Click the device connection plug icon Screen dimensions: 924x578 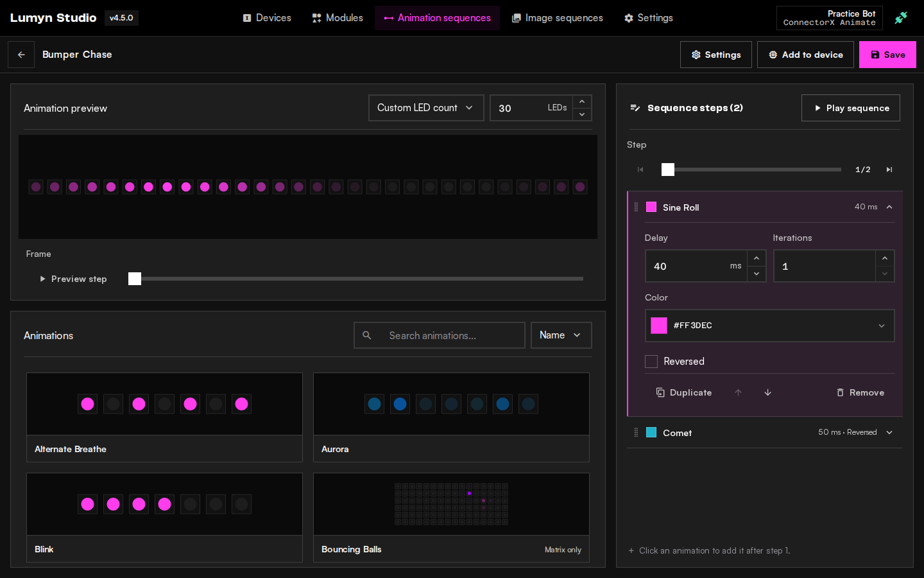tap(901, 18)
